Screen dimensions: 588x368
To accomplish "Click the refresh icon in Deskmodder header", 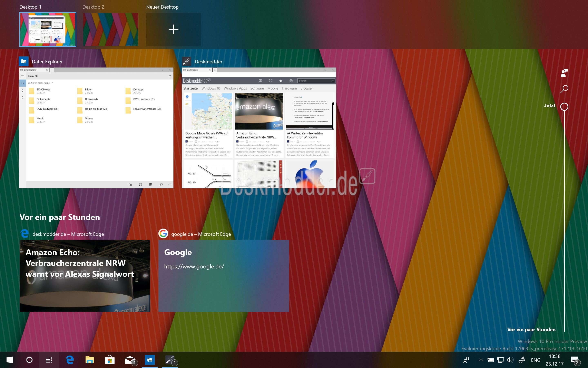I will pos(271,81).
